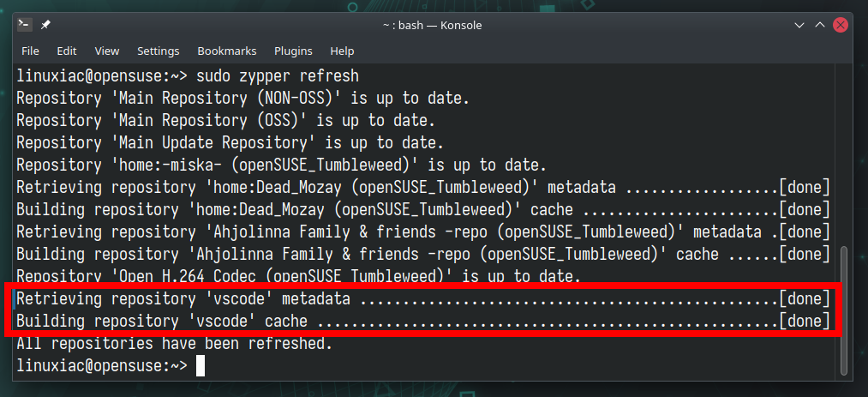Click 'All repositories have been refreshed.' text
Viewport: 868px width, 397px height.
[175, 344]
